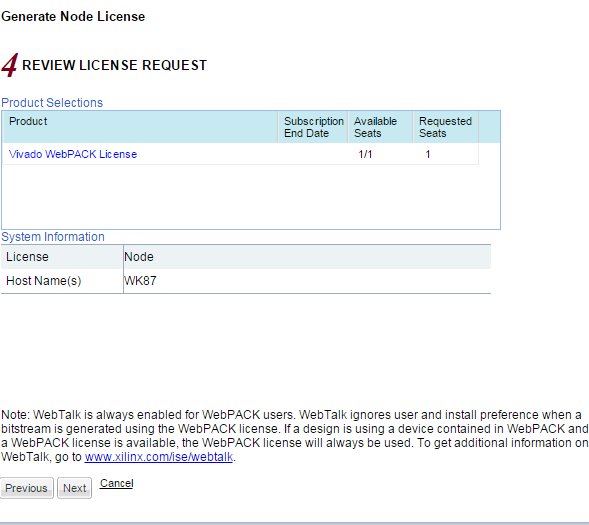Image resolution: width=589 pixels, height=525 pixels.
Task: Click the large step 4 numeral
Action: pos(10,65)
